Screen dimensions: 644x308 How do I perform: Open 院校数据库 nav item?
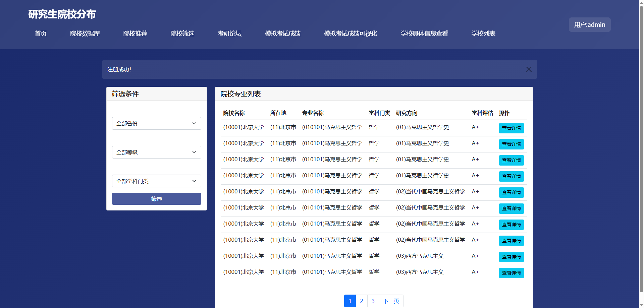tap(85, 34)
